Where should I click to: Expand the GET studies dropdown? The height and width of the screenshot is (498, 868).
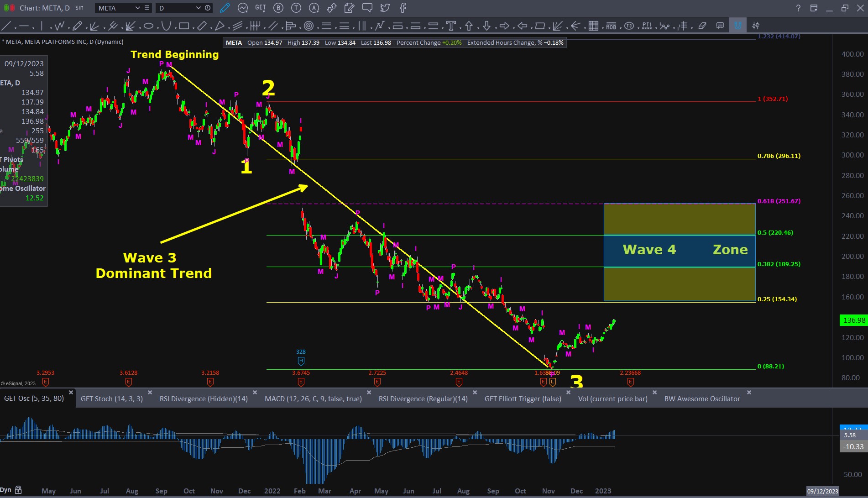[260, 8]
